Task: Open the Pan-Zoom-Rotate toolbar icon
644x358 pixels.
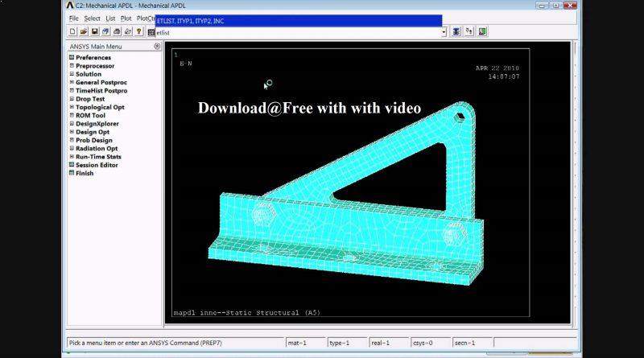Action: [x=106, y=31]
